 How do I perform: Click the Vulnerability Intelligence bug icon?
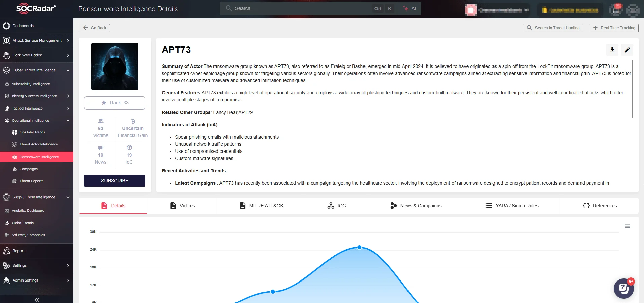(x=7, y=84)
